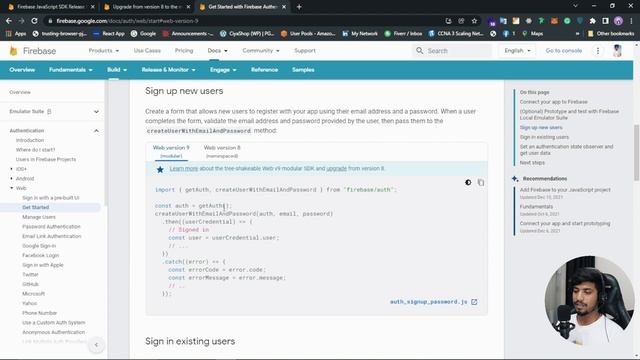Open the Extensions puzzle icon
This screenshot has width=640, height=360.
593,21
